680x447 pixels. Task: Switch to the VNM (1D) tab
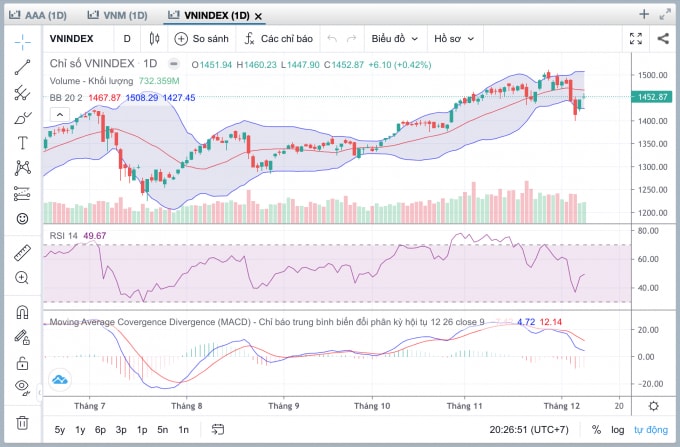tap(118, 16)
